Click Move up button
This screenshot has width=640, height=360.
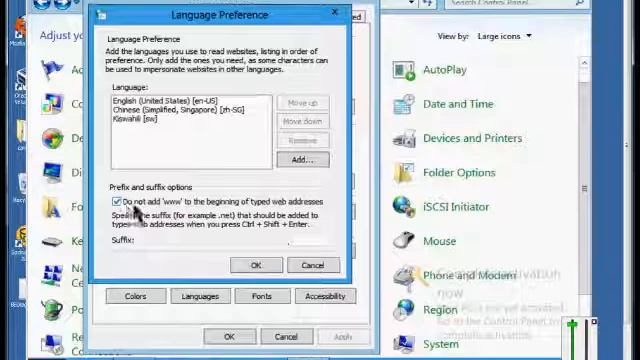(303, 103)
